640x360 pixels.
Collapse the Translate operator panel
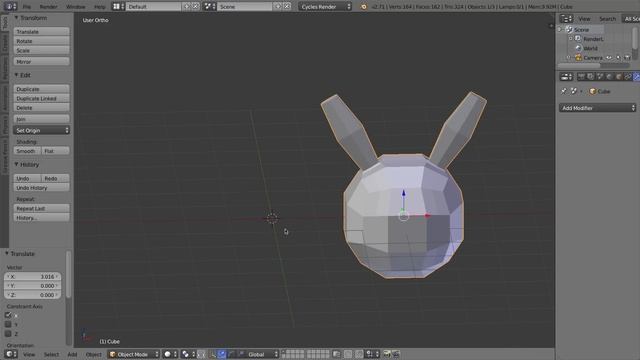click(7, 253)
